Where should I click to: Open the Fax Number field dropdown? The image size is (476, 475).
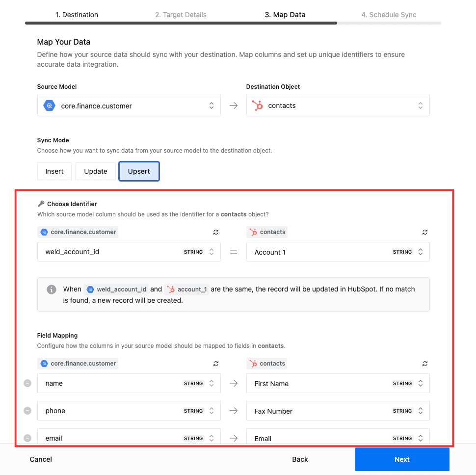click(420, 411)
